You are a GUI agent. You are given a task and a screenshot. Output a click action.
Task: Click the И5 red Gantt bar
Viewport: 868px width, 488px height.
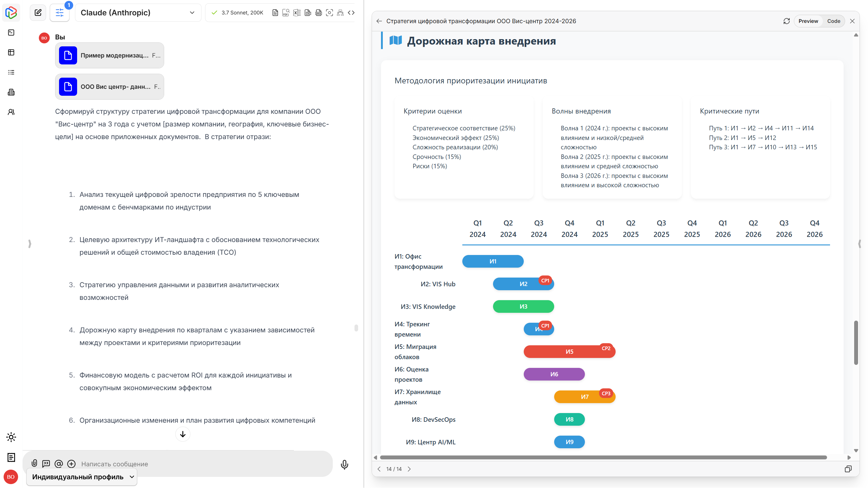tap(569, 352)
